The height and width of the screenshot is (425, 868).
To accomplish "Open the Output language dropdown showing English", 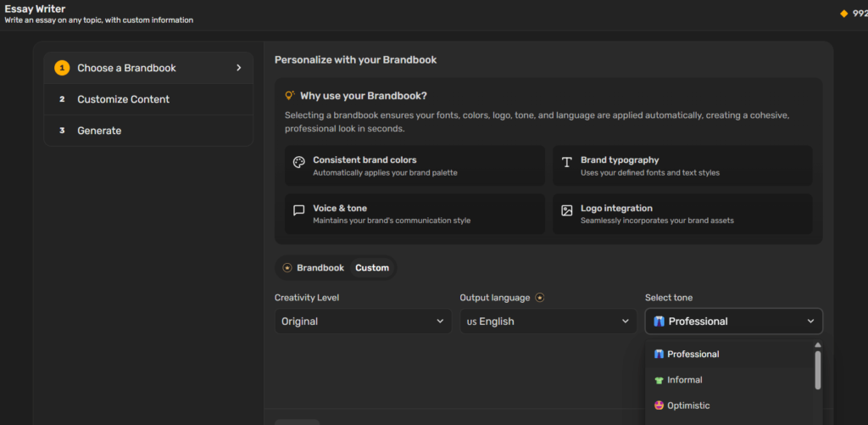I will 548,322.
